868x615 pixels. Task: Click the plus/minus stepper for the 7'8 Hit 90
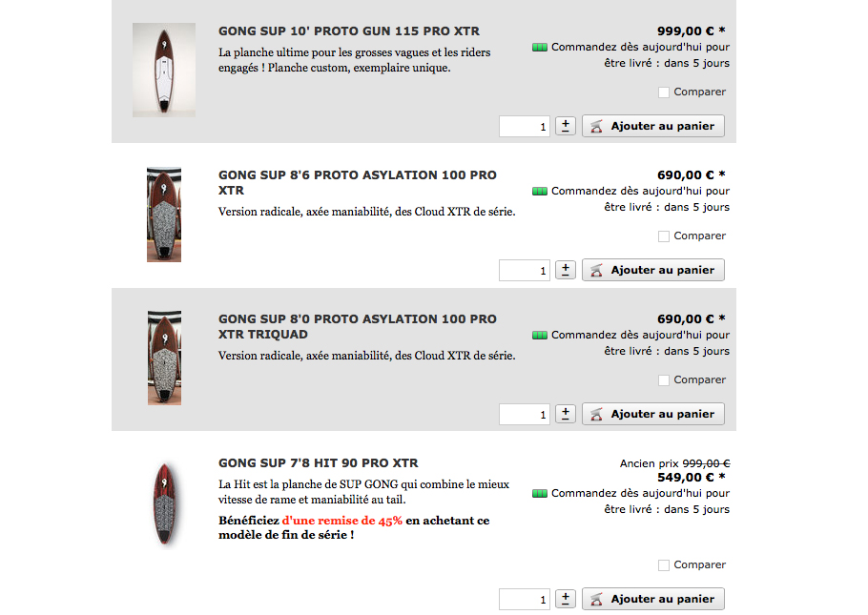[x=566, y=599]
